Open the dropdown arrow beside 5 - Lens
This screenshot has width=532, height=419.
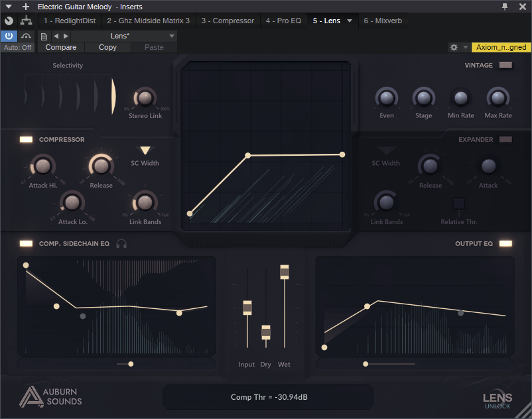coord(350,21)
